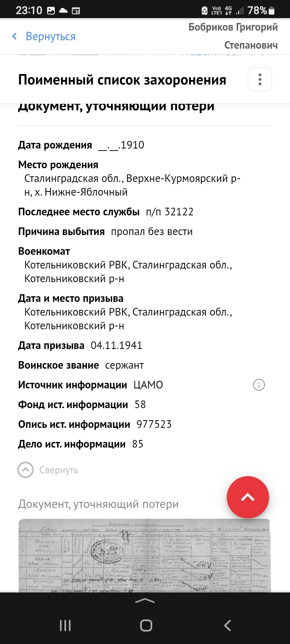Tap the Бобриков Григорий Степанович name title

233,36
